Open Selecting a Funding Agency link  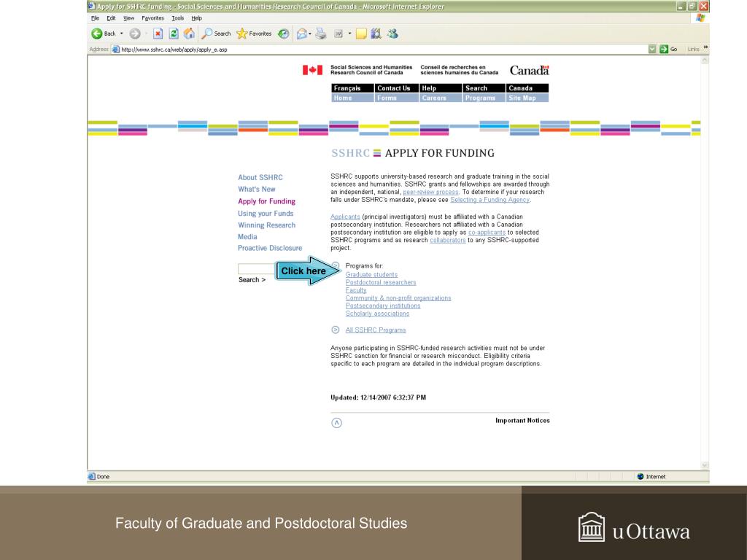point(489,200)
